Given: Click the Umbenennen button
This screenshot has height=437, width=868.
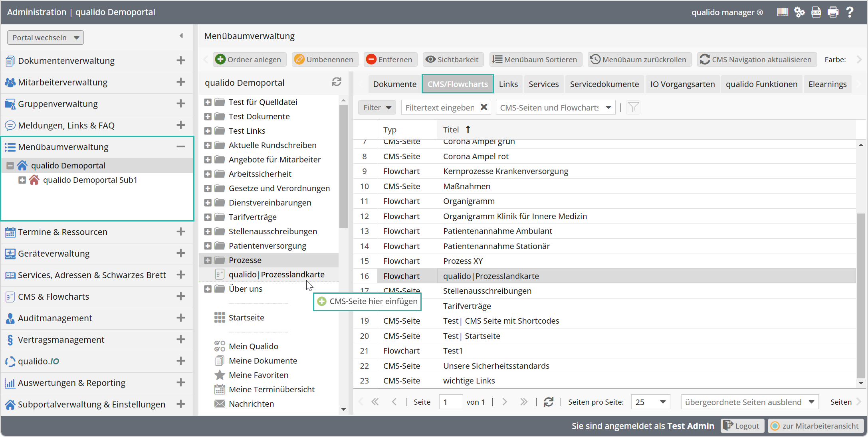Looking at the screenshot, I should [325, 59].
